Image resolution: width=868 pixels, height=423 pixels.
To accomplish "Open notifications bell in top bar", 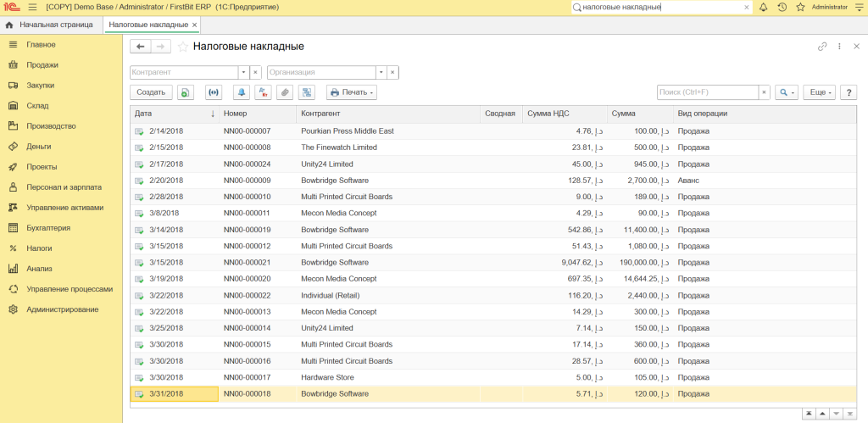I will [x=764, y=7].
